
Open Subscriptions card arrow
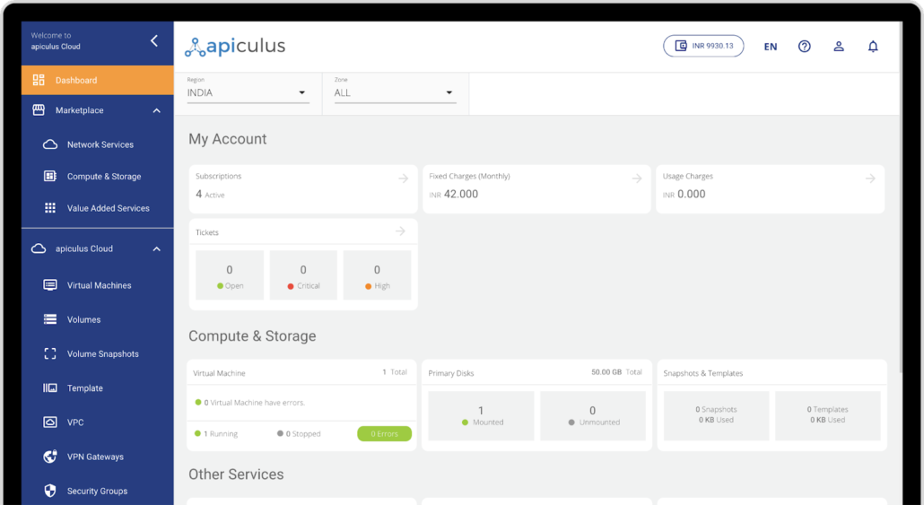click(x=403, y=178)
